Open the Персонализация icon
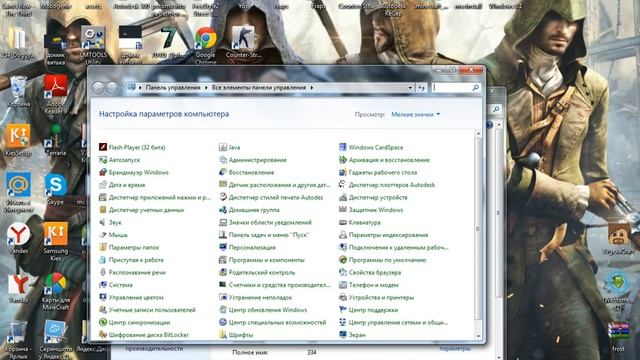 click(223, 247)
